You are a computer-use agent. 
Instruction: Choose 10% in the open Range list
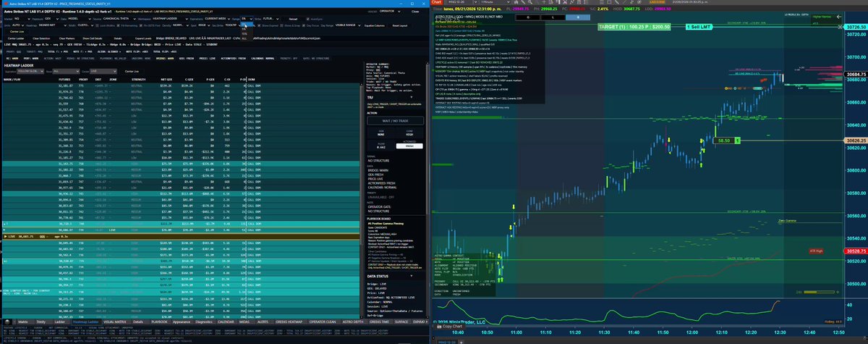[246, 34]
